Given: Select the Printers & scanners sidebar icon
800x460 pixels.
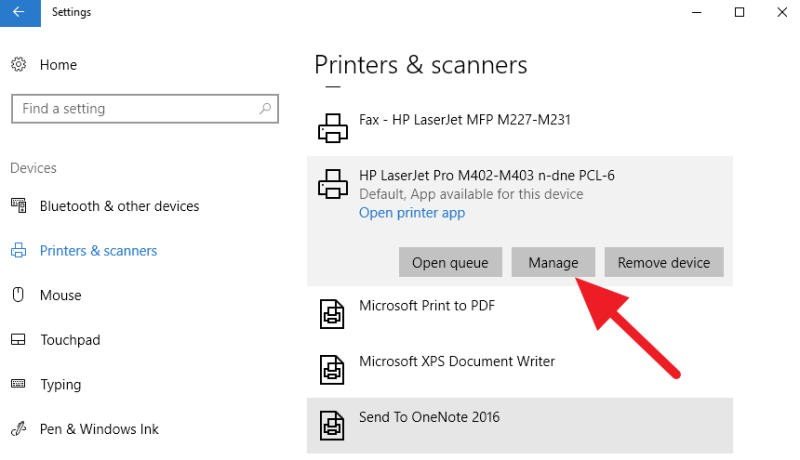Looking at the screenshot, I should pyautogui.click(x=18, y=250).
